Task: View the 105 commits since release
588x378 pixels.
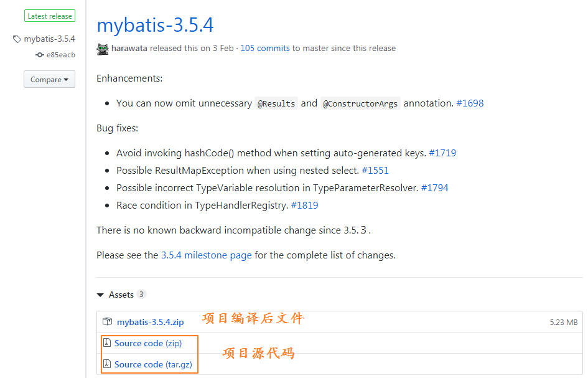Action: 265,49
